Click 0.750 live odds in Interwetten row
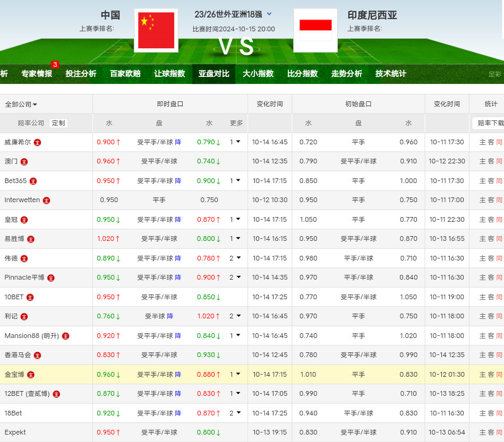 (x=209, y=200)
